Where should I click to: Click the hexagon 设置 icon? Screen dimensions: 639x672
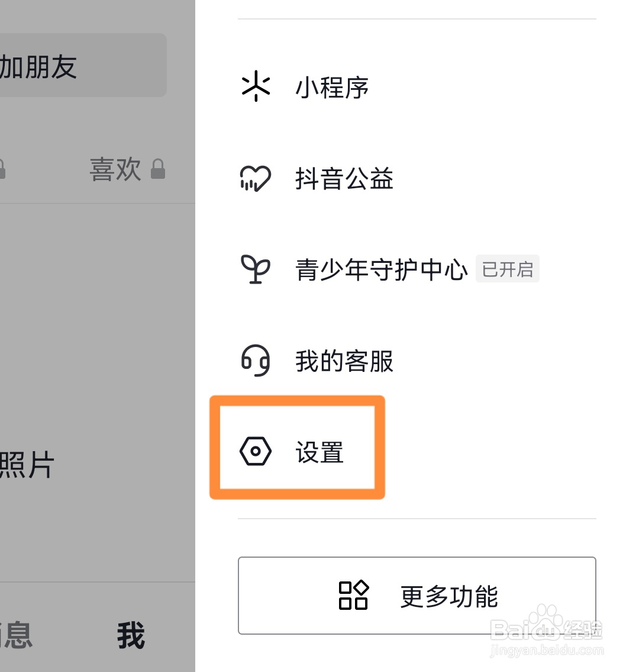click(256, 452)
